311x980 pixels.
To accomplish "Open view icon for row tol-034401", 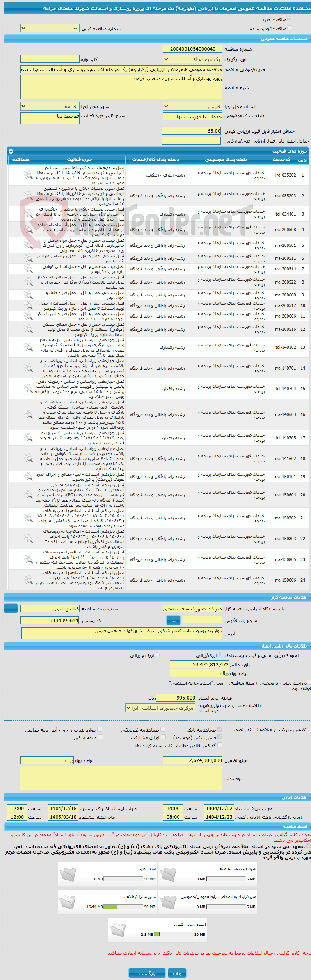I will point(28,214).
